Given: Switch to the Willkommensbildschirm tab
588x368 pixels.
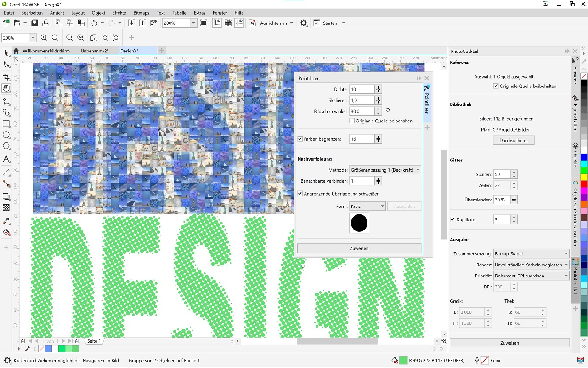Looking at the screenshot, I should coord(46,51).
